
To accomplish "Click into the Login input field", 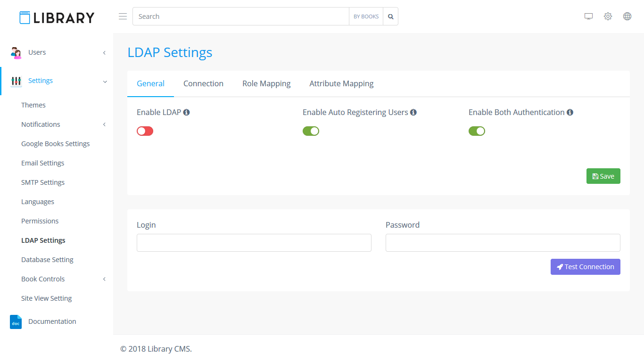I will tap(254, 243).
